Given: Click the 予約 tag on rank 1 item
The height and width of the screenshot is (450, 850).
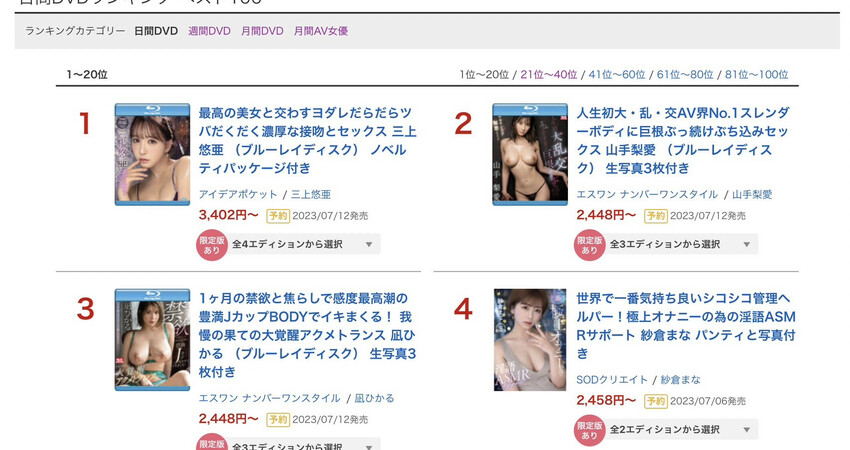Looking at the screenshot, I should pos(278,216).
